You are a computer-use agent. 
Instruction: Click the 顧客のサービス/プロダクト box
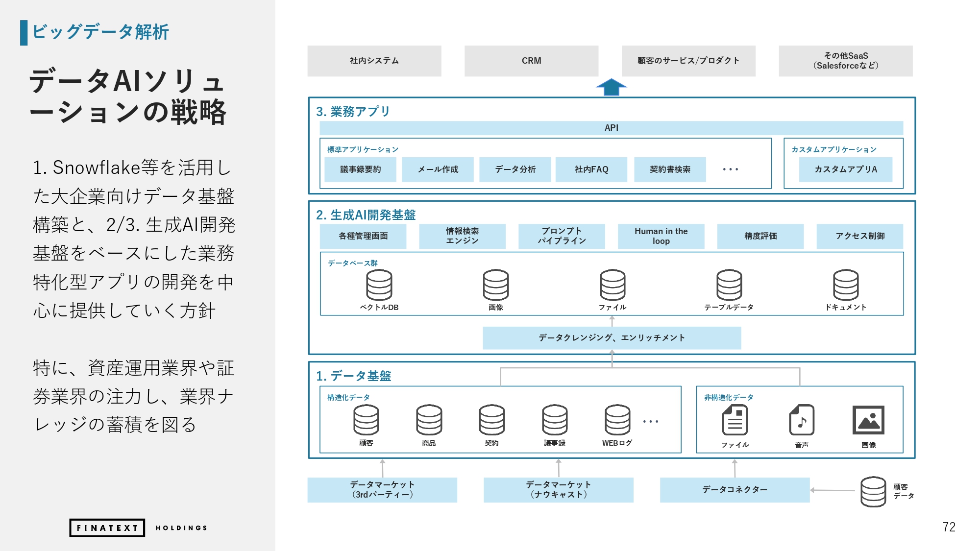click(688, 61)
